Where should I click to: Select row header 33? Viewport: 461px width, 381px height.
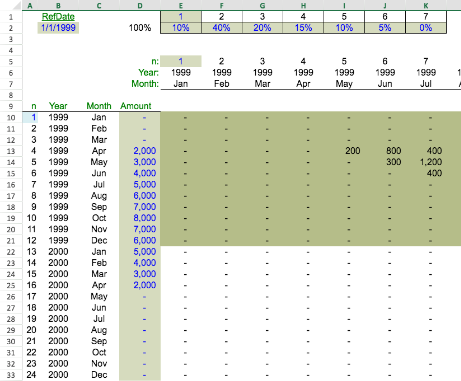[11, 375]
